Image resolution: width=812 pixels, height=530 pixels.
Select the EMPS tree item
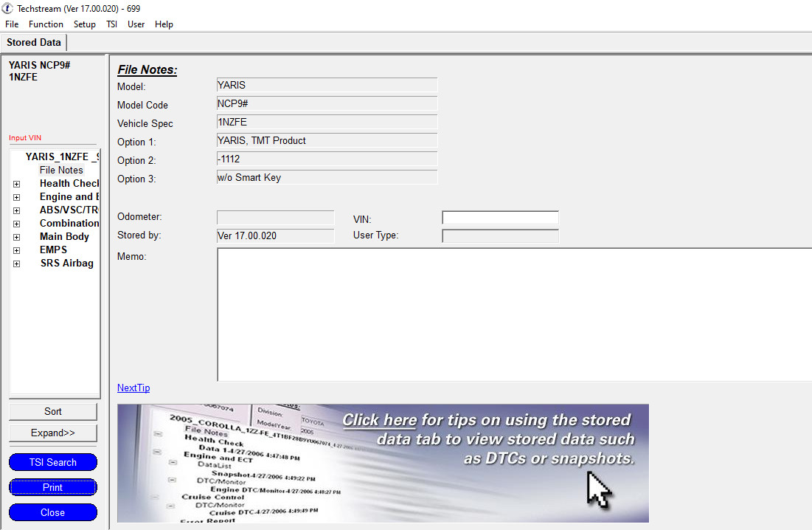pyautogui.click(x=53, y=249)
